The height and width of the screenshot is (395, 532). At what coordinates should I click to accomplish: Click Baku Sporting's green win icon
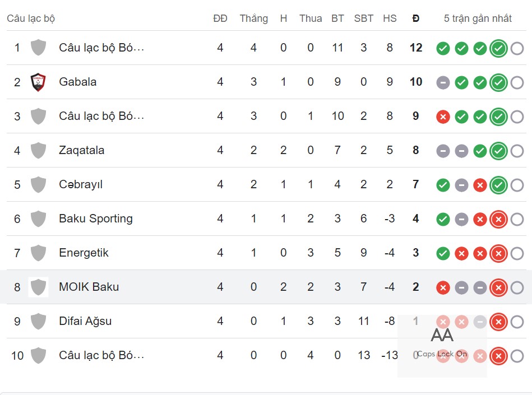[443, 219]
